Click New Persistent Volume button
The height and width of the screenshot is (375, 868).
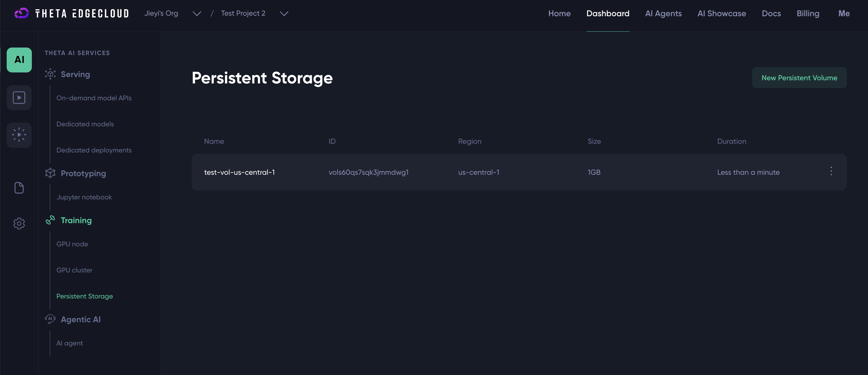tap(799, 78)
